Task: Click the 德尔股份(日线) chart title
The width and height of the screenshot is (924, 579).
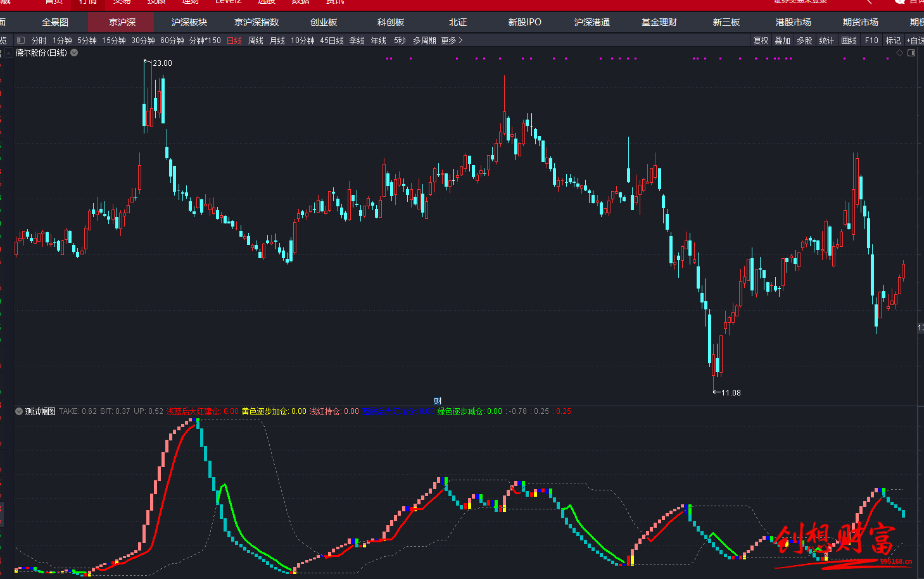Action: (41, 53)
